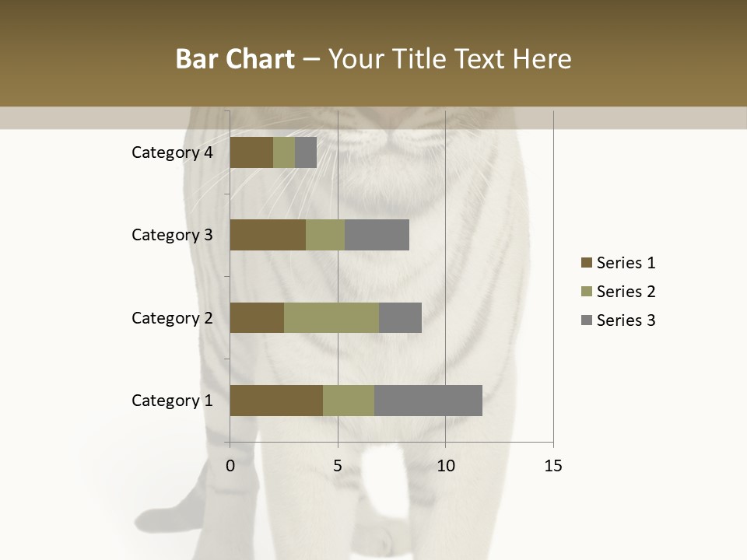This screenshot has width=747, height=560.
Task: Select the Series 3 legend label
Action: click(x=626, y=320)
